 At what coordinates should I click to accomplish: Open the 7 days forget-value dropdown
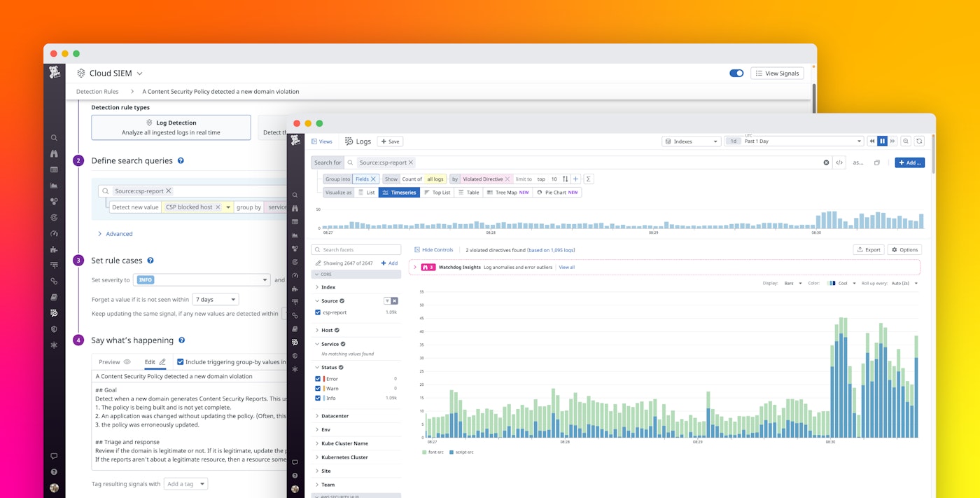point(215,299)
